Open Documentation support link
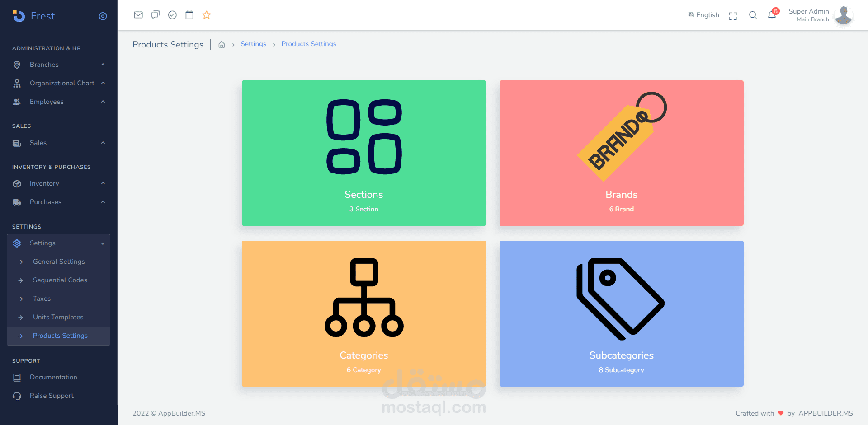This screenshot has width=868, height=425. coord(59,377)
